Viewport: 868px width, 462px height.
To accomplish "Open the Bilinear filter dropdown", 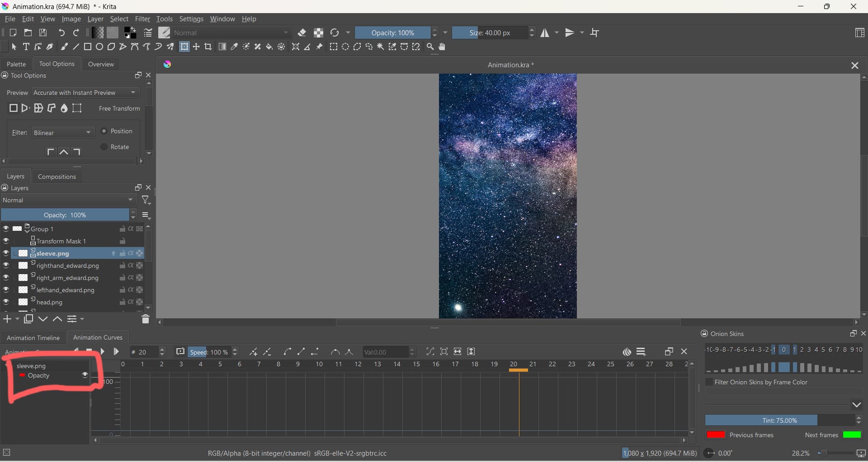I will pos(63,133).
